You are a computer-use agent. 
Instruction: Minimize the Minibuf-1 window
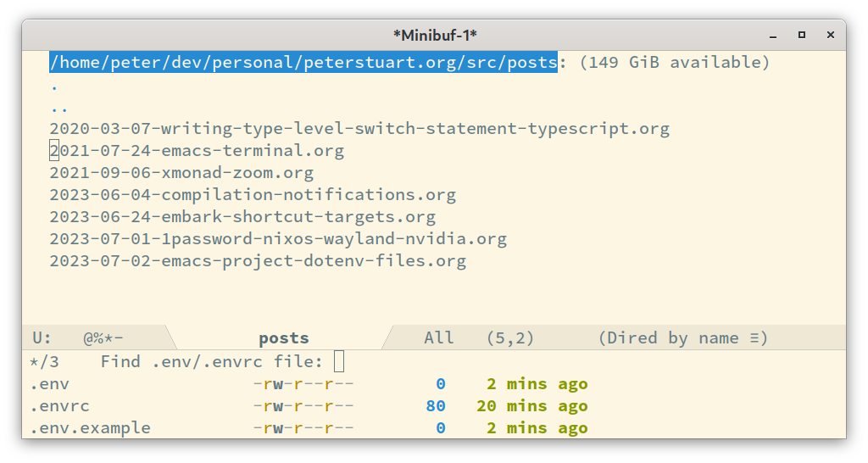coord(773,36)
